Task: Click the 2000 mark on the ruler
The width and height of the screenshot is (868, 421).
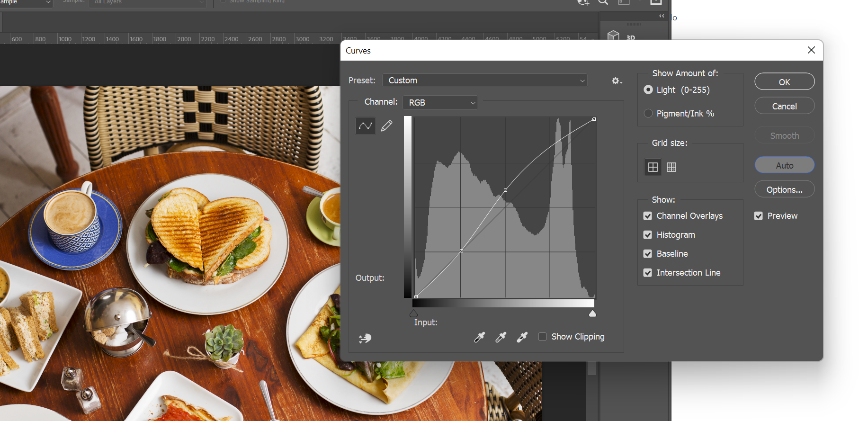Action: click(184, 39)
